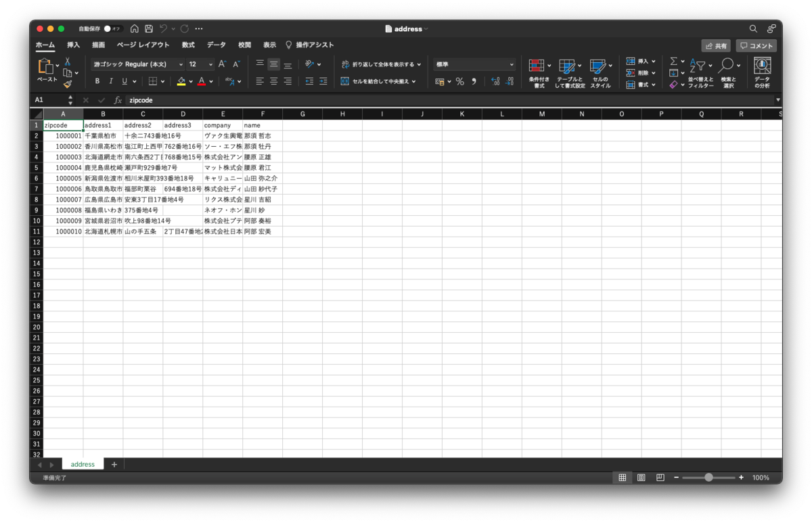This screenshot has height=523, width=812.
Task: Open the 数式 ribbon tab
Action: [188, 45]
